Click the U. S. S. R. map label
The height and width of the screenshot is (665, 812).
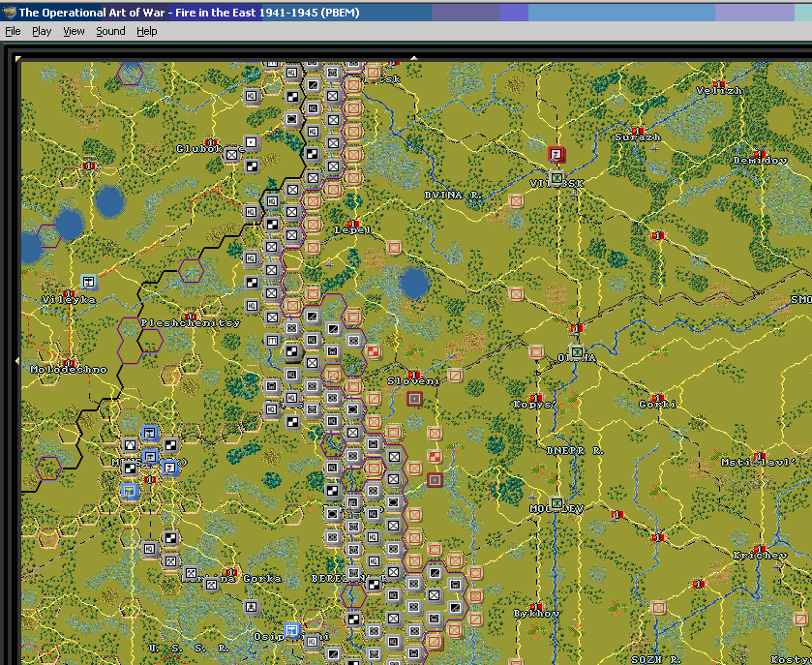coord(189,648)
